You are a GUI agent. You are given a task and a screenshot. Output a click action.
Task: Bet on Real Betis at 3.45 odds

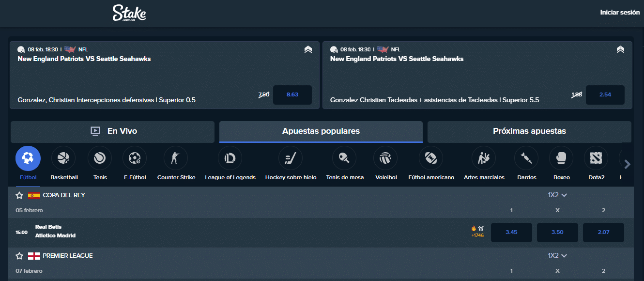coord(511,232)
